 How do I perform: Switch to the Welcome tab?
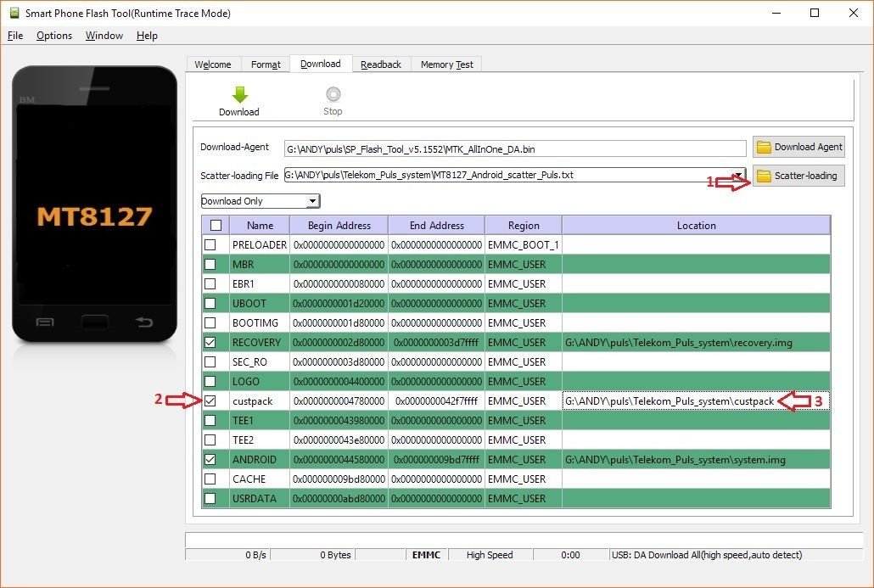(x=213, y=64)
